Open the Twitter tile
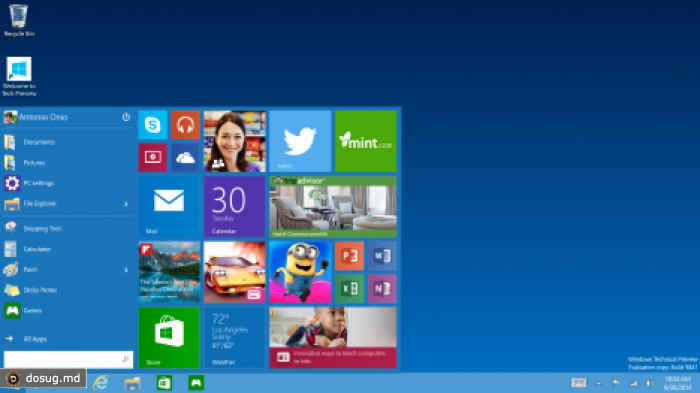 [300, 141]
